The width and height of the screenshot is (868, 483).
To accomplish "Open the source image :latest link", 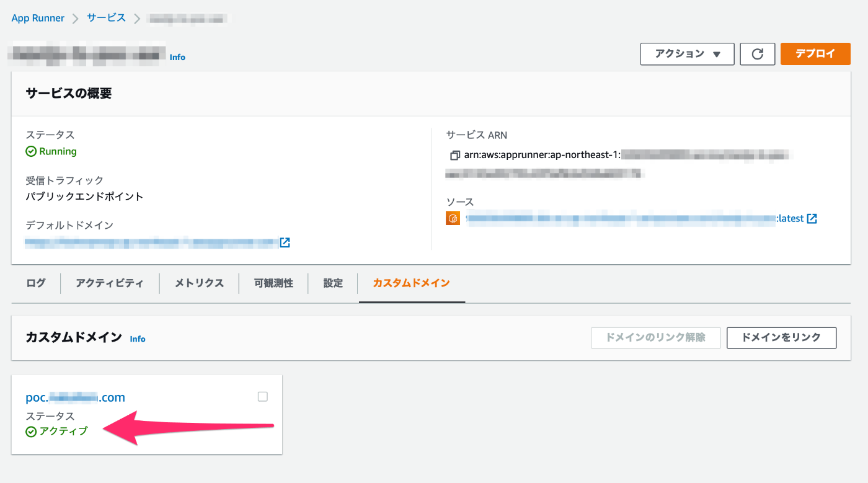I will (x=635, y=218).
